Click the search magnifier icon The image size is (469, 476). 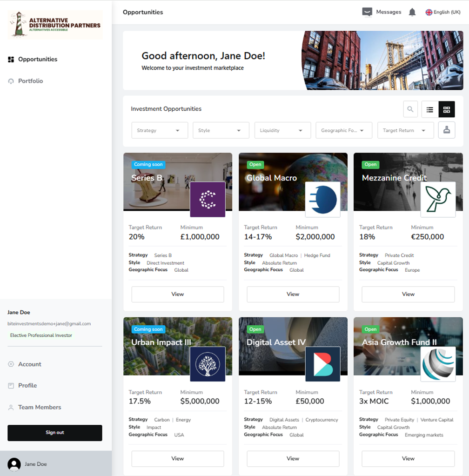point(410,109)
